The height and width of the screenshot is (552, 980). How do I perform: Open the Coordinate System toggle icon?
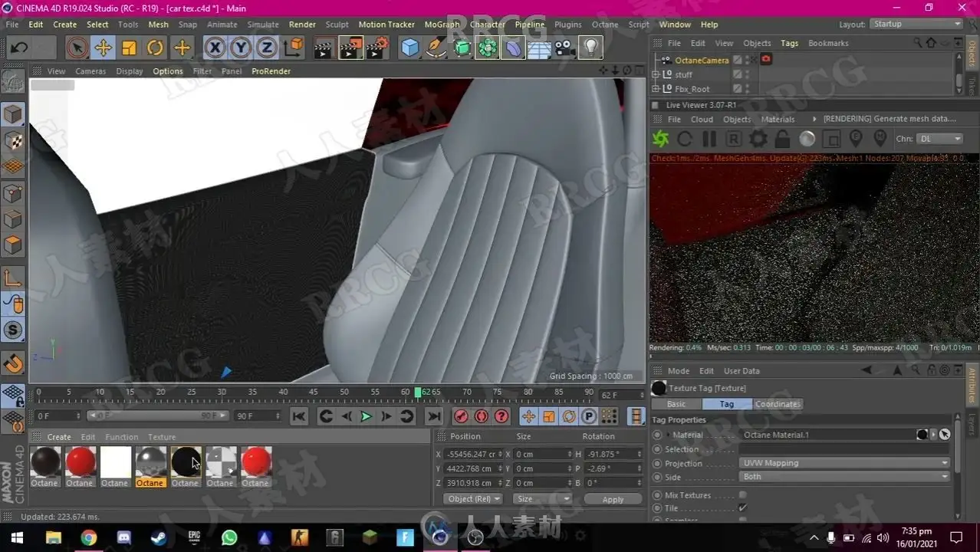tap(293, 48)
